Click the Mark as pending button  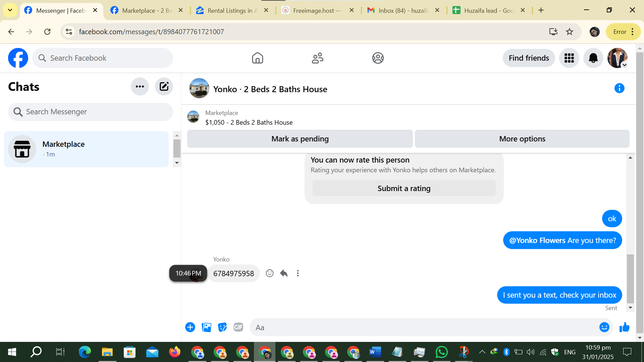[x=300, y=139]
